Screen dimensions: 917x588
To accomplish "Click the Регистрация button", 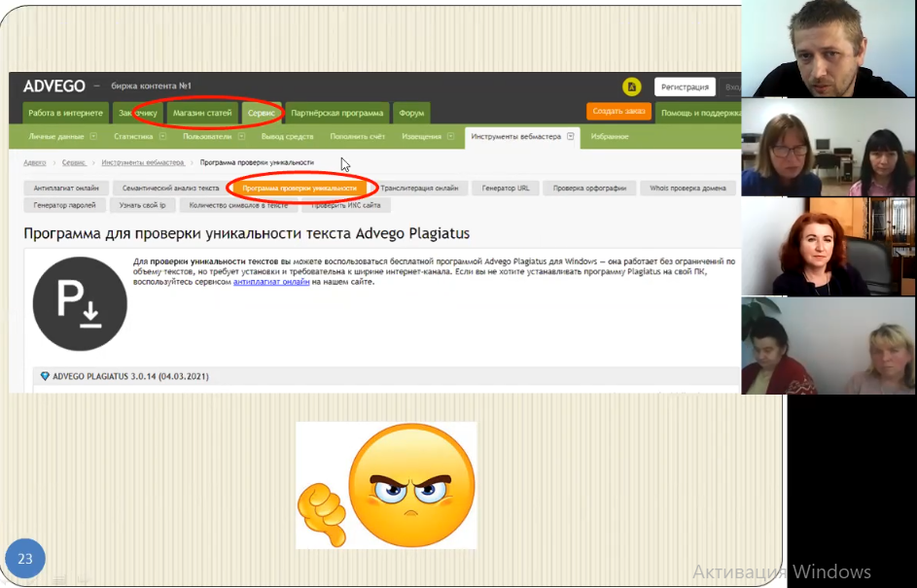I will pos(685,87).
